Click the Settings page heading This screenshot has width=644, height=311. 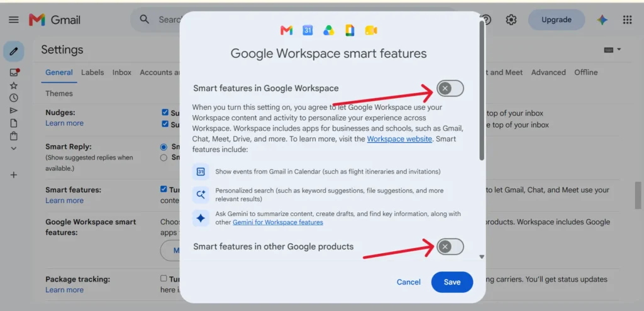[62, 50]
